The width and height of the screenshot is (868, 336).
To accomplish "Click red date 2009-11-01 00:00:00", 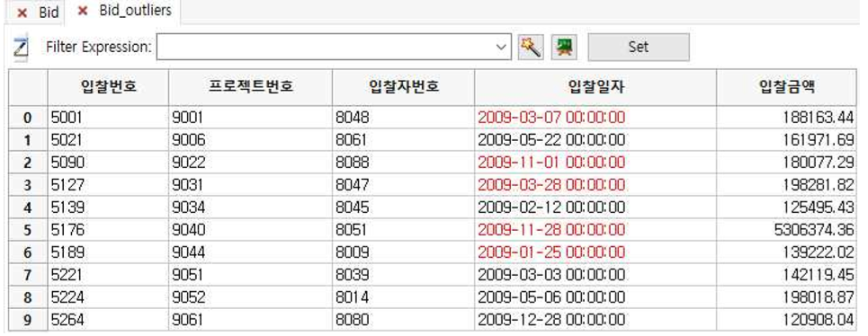I will pos(595,163).
